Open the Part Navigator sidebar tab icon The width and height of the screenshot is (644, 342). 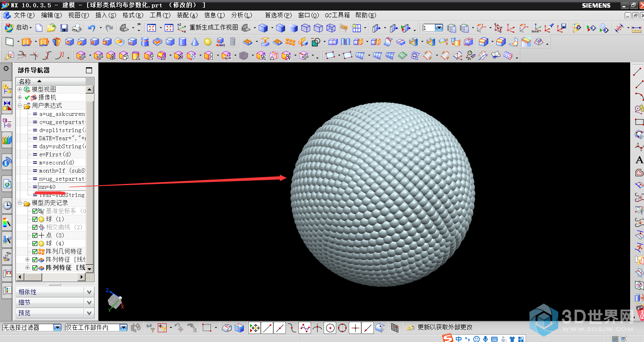7,123
